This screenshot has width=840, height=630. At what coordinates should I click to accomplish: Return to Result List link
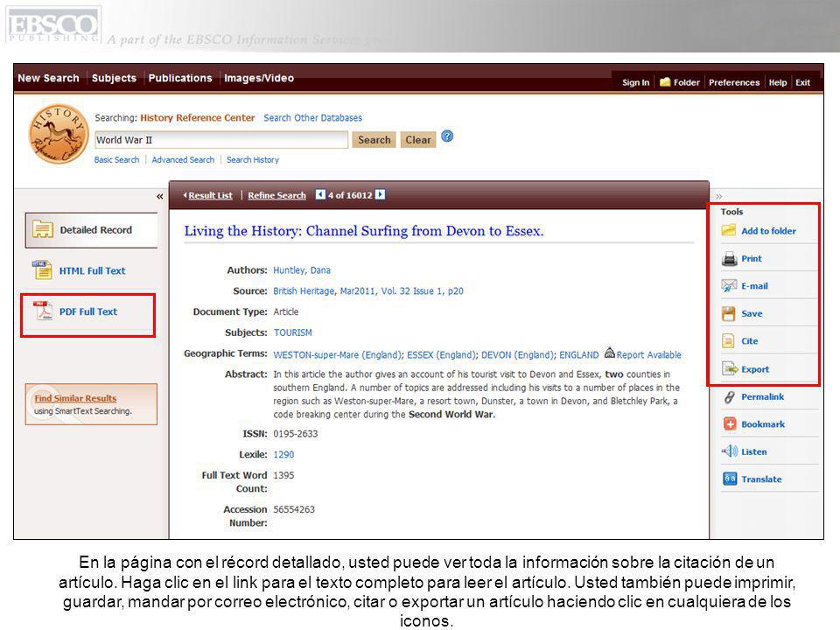click(210, 195)
